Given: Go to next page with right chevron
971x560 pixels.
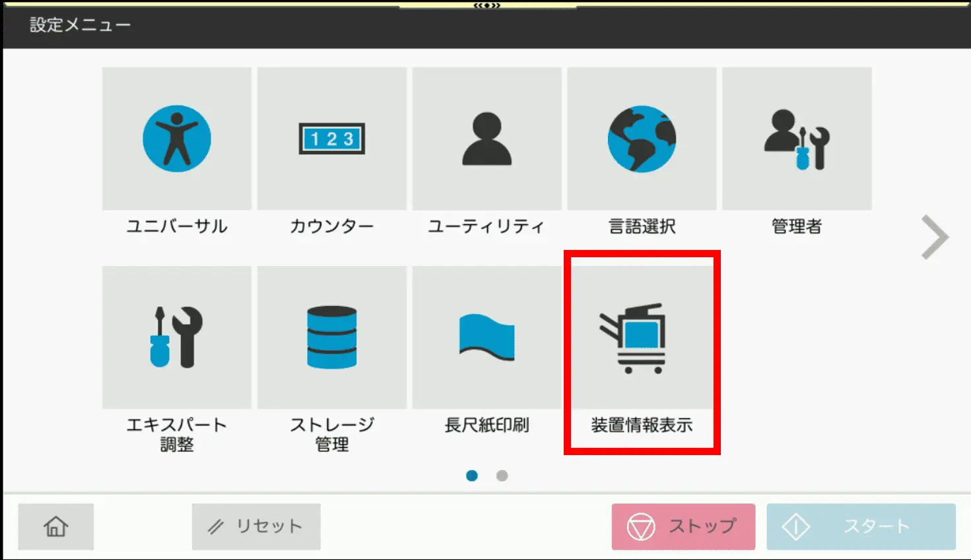Looking at the screenshot, I should (935, 237).
